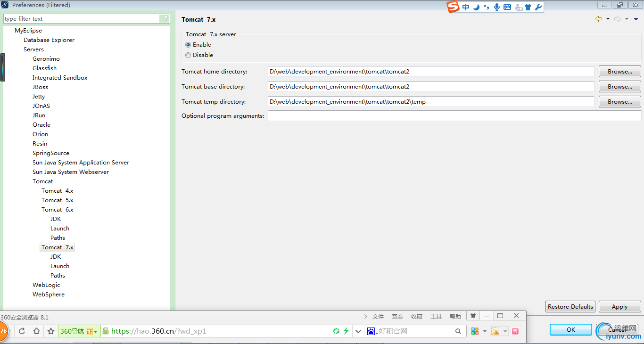Open 收藏 menu in 360 browser
The image size is (644, 344).
pyautogui.click(x=417, y=317)
